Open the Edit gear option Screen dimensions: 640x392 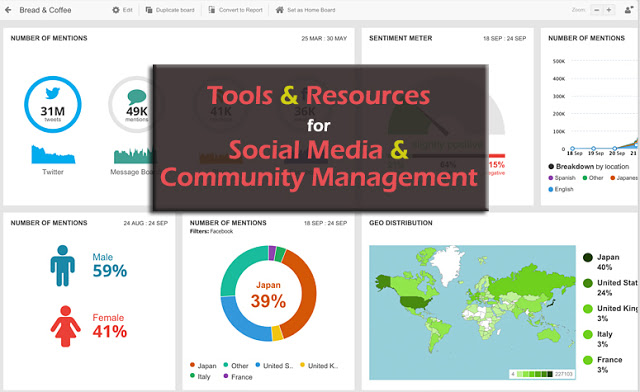(x=122, y=10)
